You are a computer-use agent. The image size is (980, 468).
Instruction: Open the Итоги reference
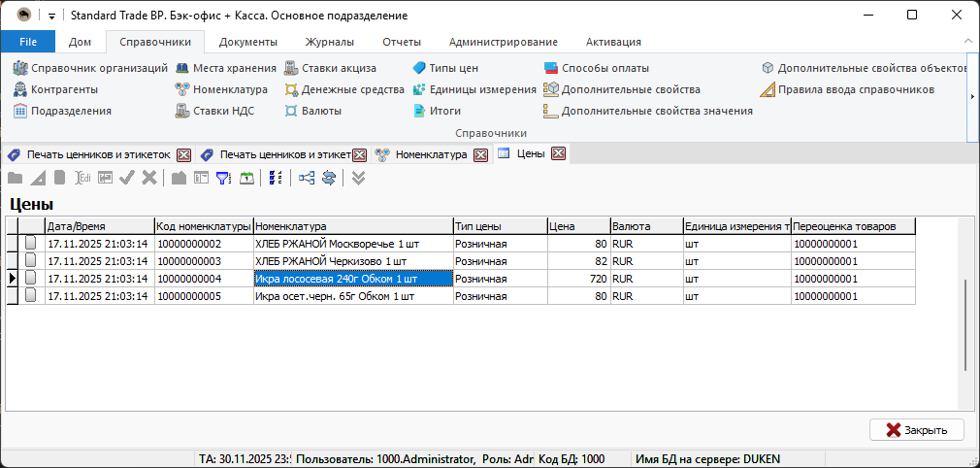(437, 111)
